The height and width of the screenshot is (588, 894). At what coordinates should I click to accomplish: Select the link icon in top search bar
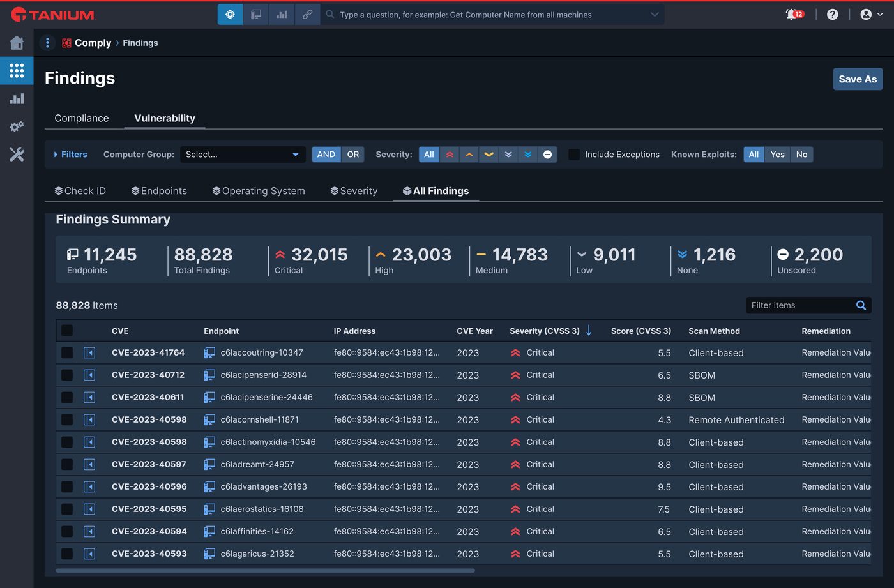tap(307, 14)
